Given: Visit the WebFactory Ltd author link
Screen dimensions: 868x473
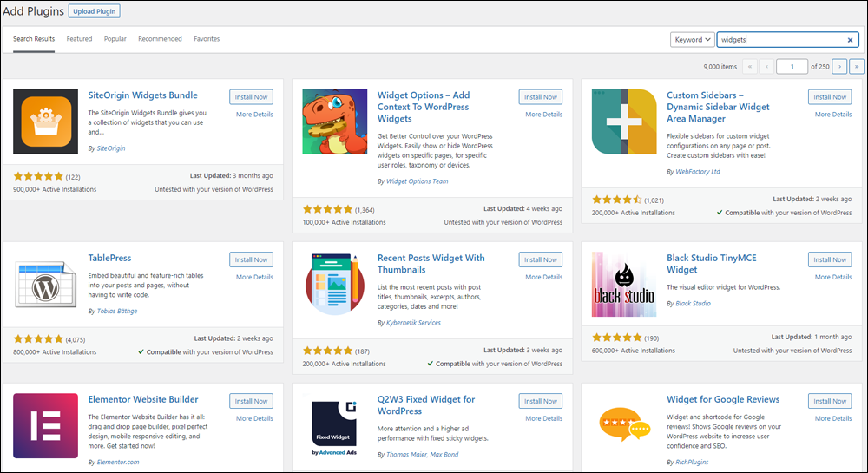Looking at the screenshot, I should pos(698,172).
